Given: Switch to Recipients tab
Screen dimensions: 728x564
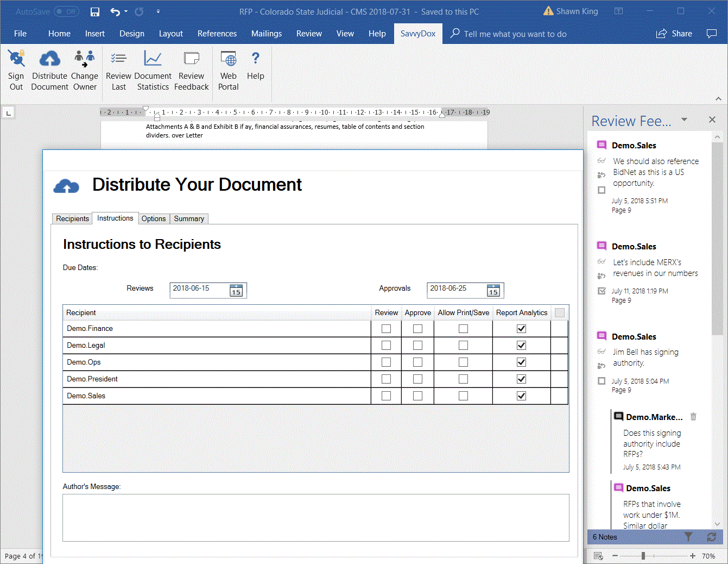Looking at the screenshot, I should tap(72, 218).
